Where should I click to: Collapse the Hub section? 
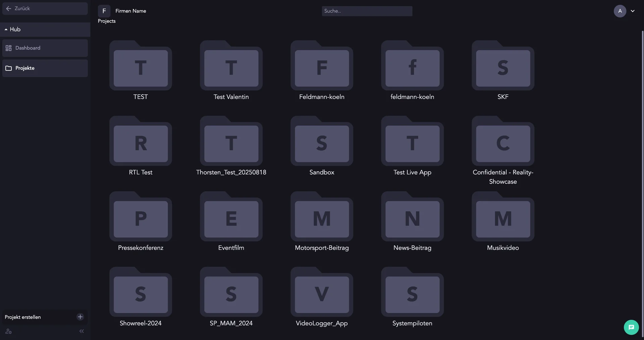pos(45,30)
